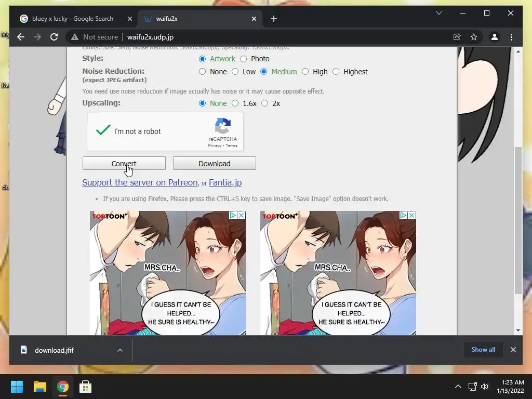Reload the waifu2x page
Viewport: 532px width, 399px height.
pos(54,37)
